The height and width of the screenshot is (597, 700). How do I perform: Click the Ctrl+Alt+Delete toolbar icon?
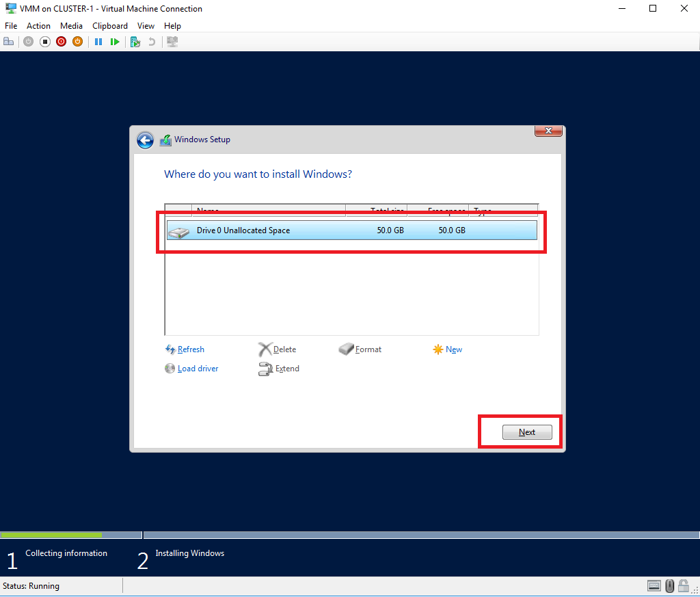click(x=8, y=42)
